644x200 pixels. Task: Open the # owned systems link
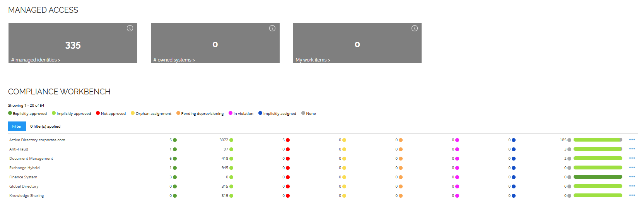(x=174, y=60)
